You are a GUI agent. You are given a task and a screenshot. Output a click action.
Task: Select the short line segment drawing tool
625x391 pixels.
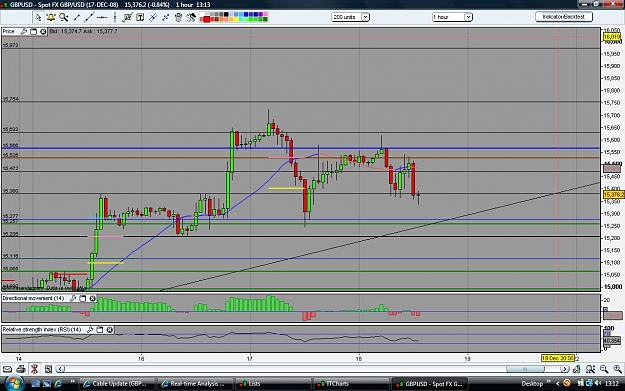click(x=77, y=17)
